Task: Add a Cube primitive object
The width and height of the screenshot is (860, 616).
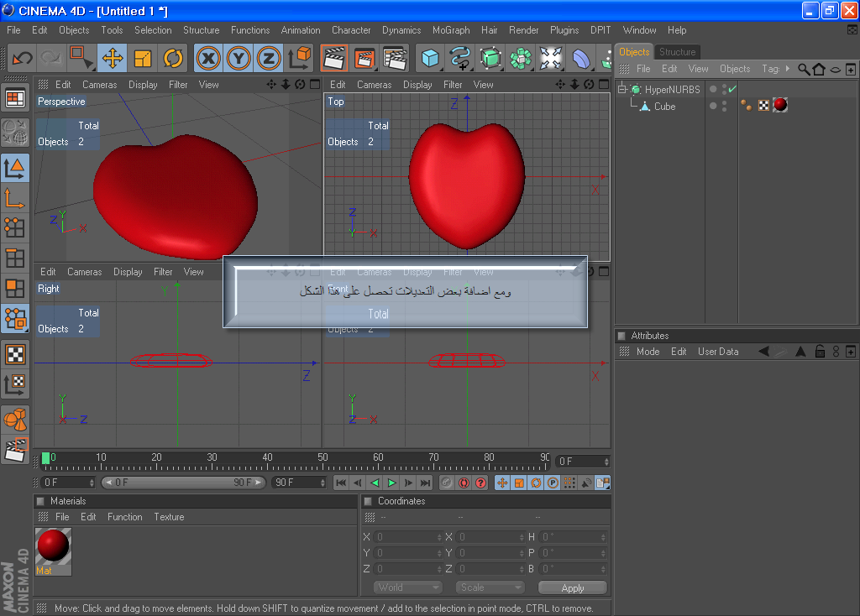Action: (x=430, y=58)
